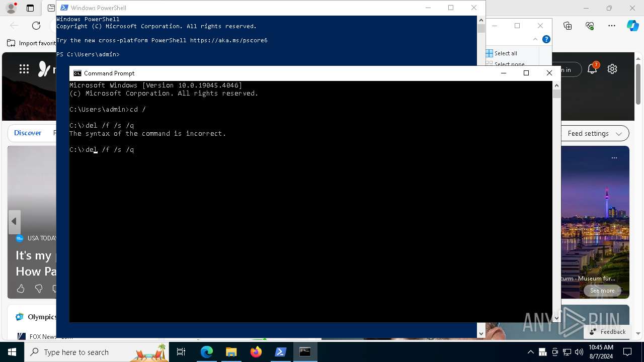Click Edge back navigation arrow
This screenshot has width=644, height=362.
[14, 26]
